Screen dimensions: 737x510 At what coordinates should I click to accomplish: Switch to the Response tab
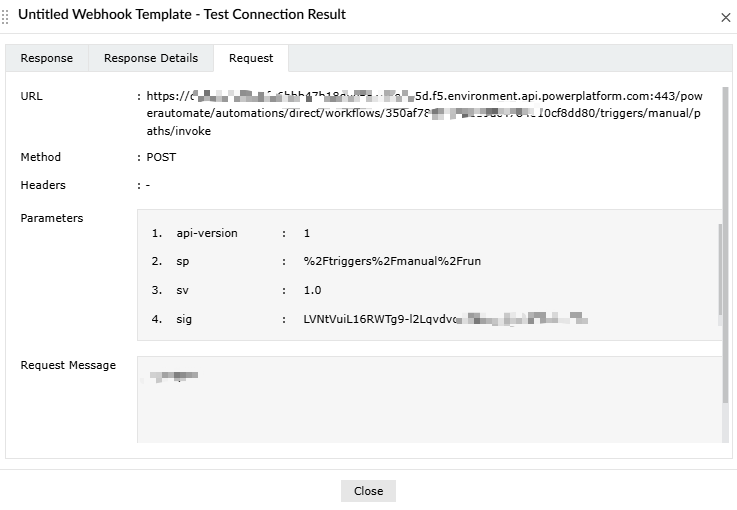47,58
